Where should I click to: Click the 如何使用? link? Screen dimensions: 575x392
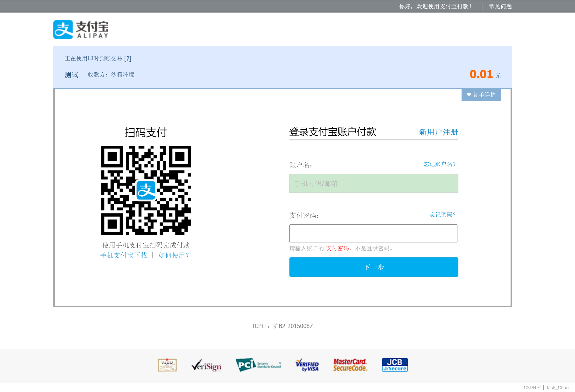point(174,255)
